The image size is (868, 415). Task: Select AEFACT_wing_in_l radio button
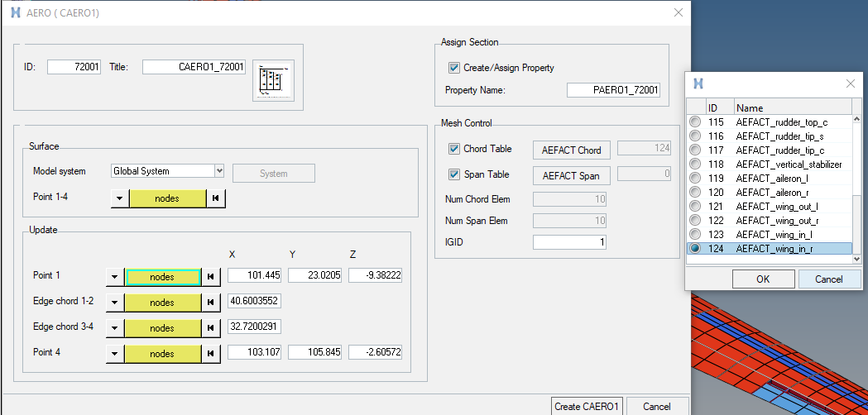[695, 234]
